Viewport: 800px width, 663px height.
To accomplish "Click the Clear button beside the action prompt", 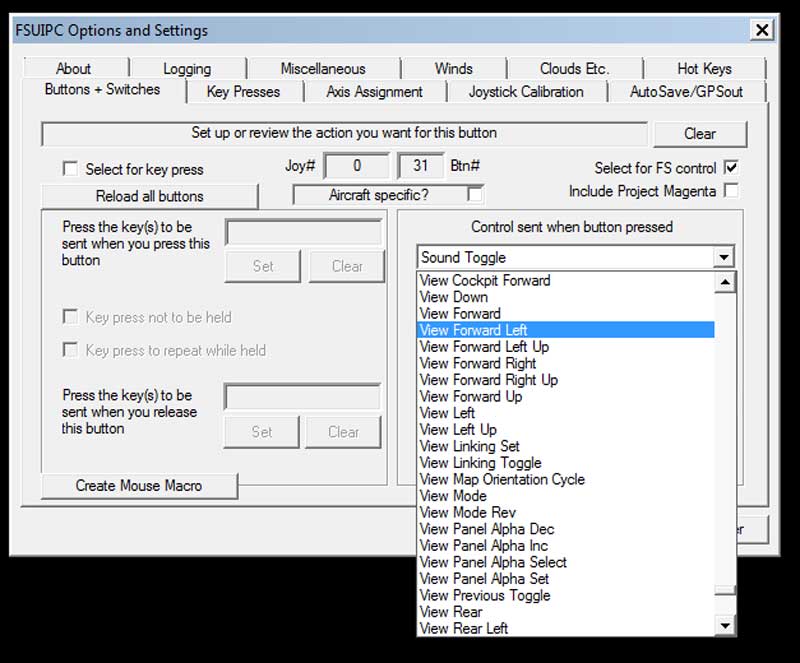I will [x=700, y=134].
